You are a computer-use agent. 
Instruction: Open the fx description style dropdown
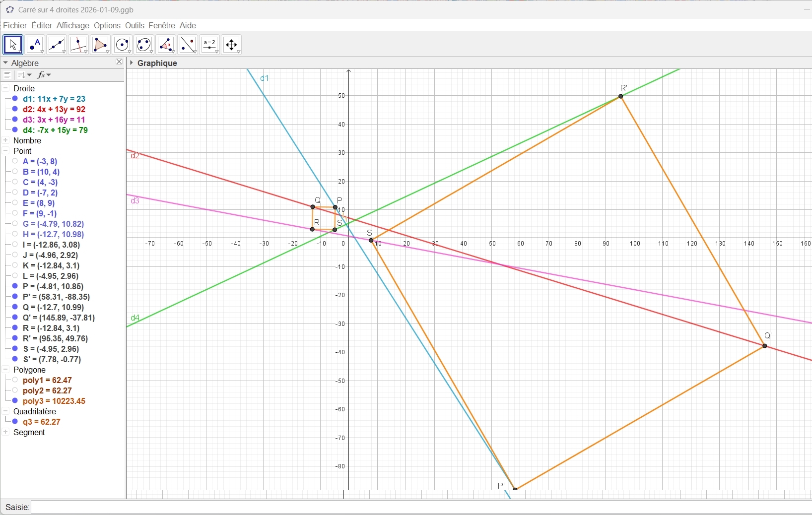tap(45, 75)
